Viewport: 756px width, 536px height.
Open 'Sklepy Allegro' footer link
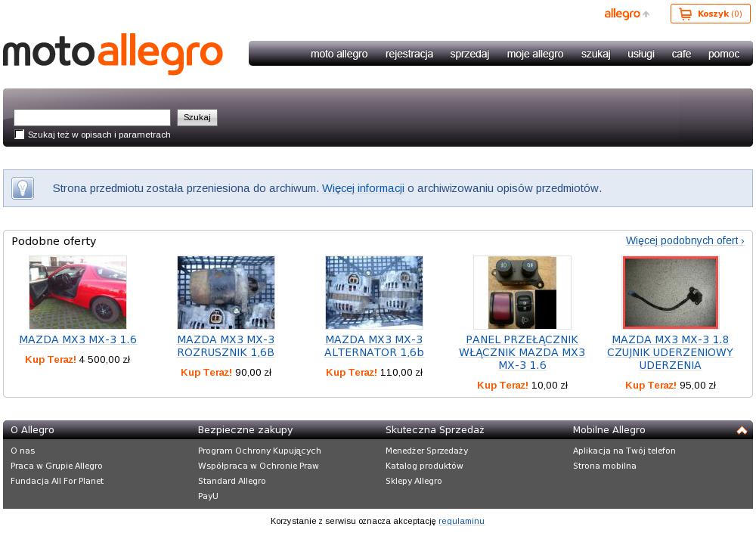(414, 481)
